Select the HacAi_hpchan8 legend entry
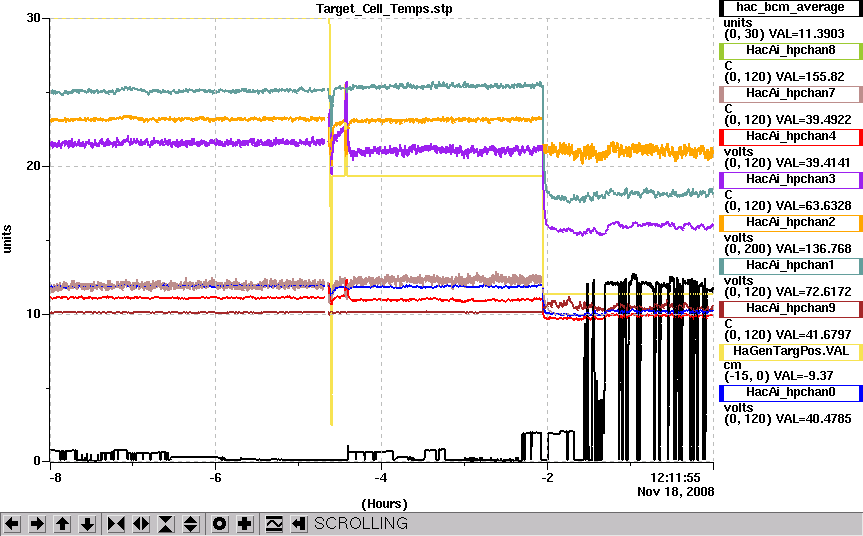 pos(790,51)
